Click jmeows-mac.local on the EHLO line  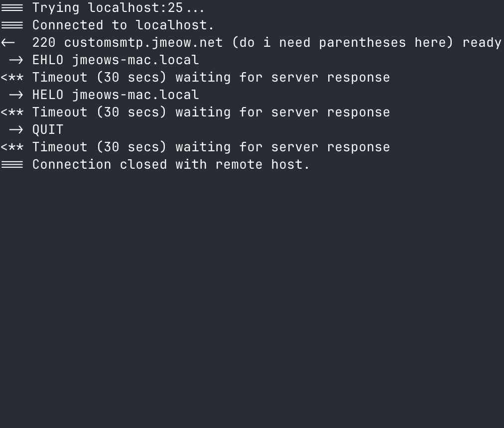point(135,60)
